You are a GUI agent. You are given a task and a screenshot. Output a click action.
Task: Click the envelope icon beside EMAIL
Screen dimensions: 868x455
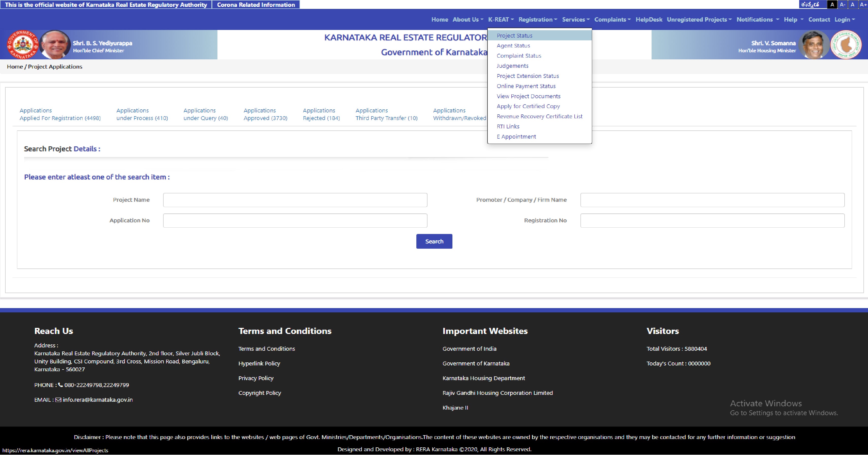click(x=58, y=400)
